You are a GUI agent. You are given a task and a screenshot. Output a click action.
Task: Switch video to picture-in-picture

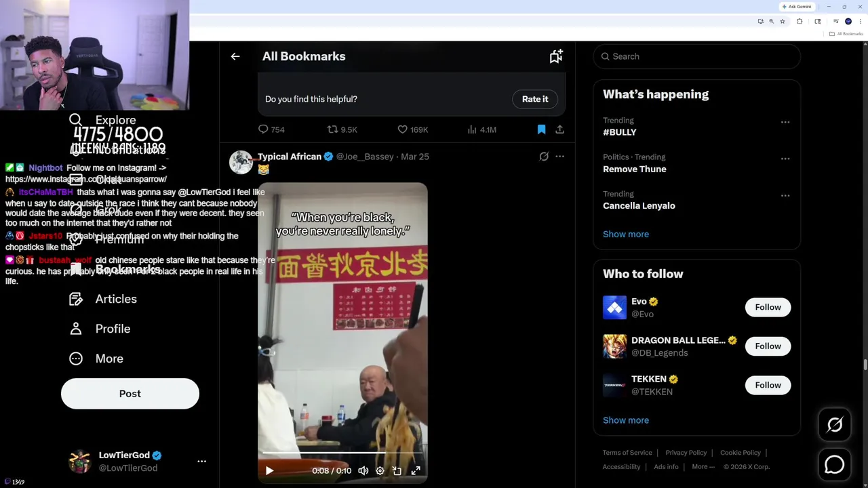point(397,470)
